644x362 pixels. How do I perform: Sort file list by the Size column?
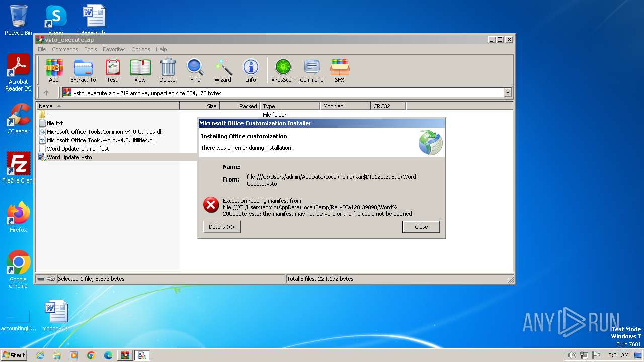(200, 106)
